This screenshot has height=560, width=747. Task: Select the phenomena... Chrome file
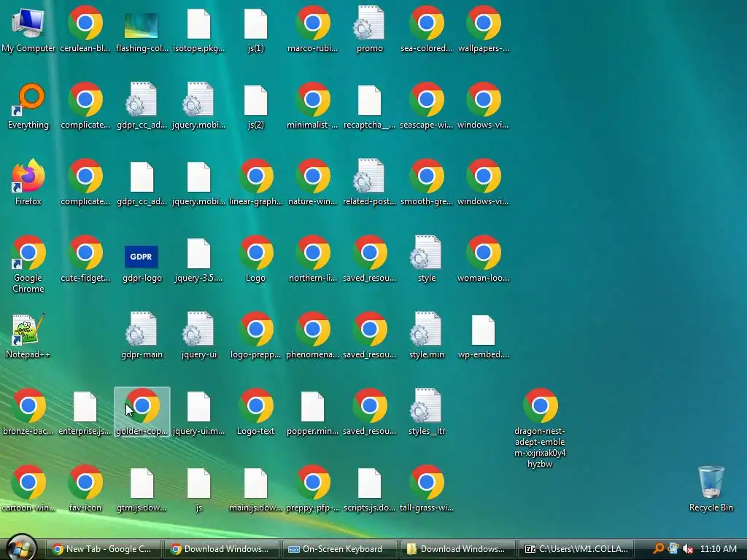click(x=312, y=335)
